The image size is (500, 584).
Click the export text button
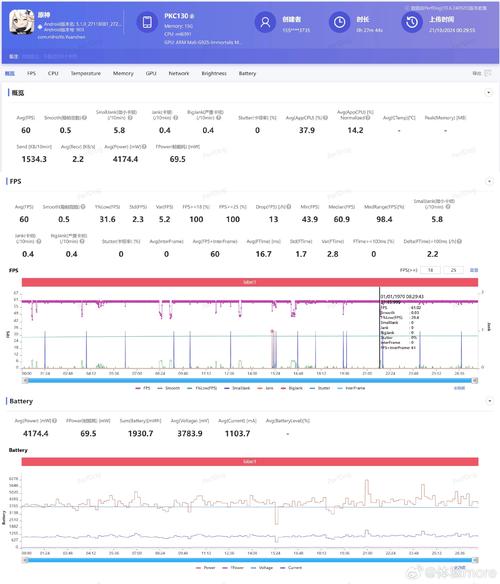(x=477, y=73)
